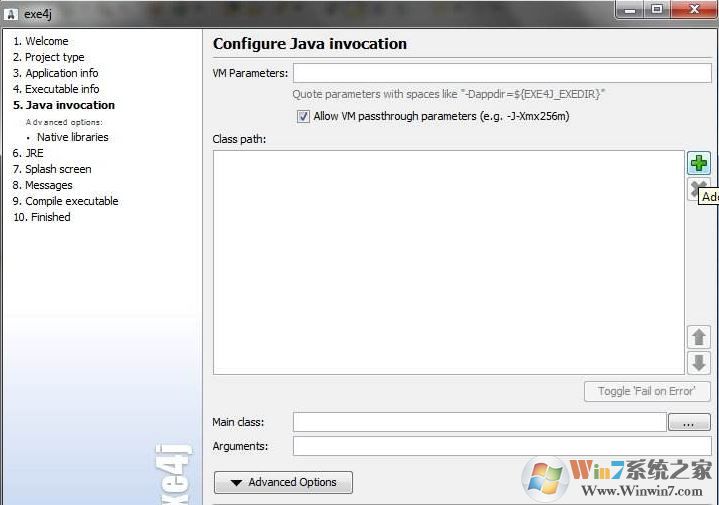Jump to step 6. JRE
Viewport: 719px width, 505px height.
[x=28, y=153]
